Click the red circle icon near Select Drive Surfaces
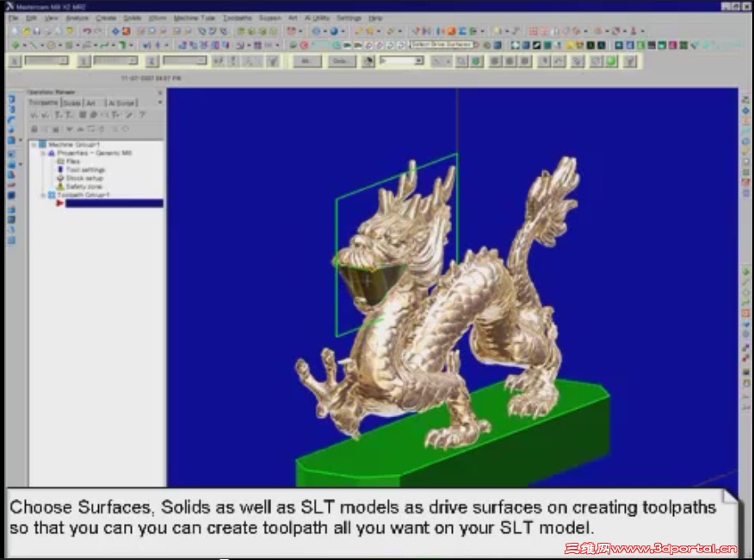Image resolution: width=754 pixels, height=560 pixels. (x=304, y=46)
